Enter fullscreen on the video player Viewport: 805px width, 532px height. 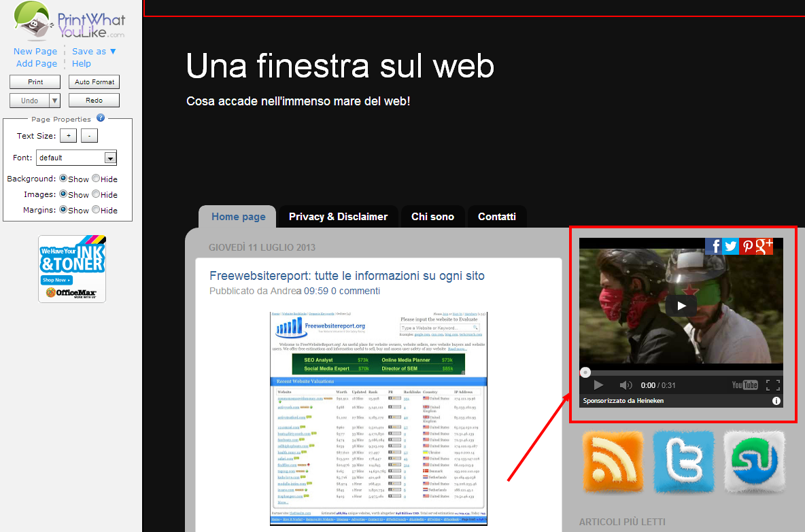click(x=772, y=385)
